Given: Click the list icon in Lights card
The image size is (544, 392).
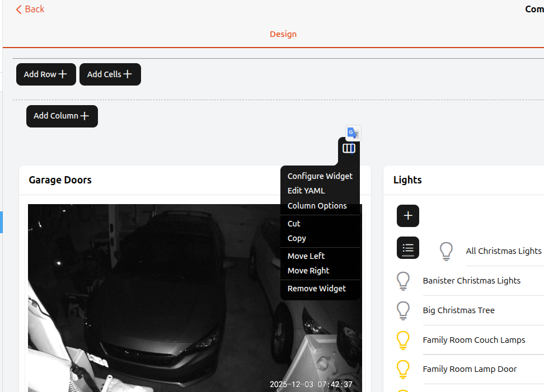Looking at the screenshot, I should click(x=407, y=248).
